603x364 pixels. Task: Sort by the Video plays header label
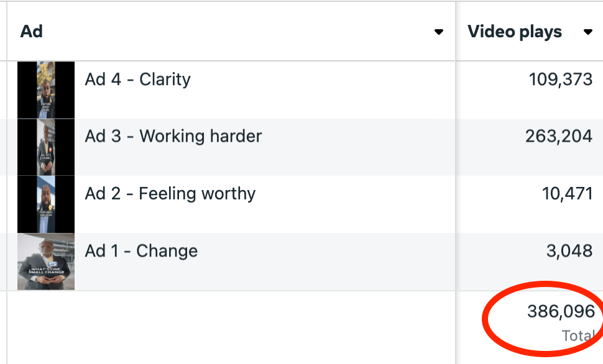pos(515,32)
